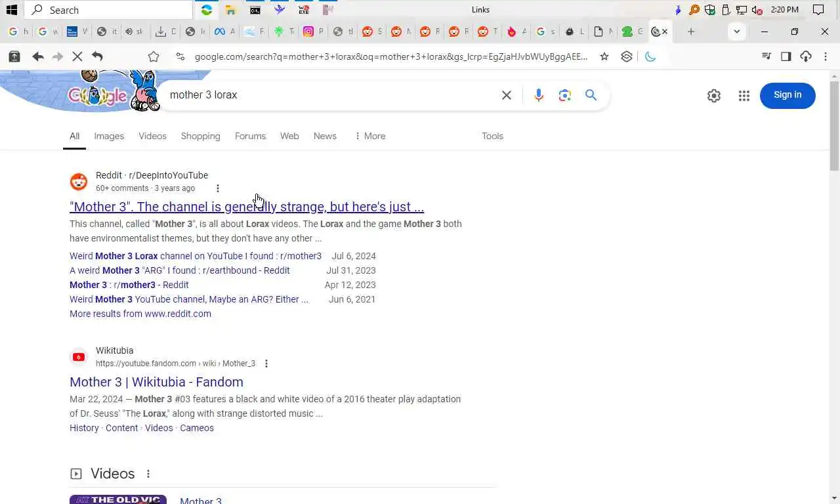Click the browser address bar URL
The width and height of the screenshot is (840, 504).
(391, 56)
